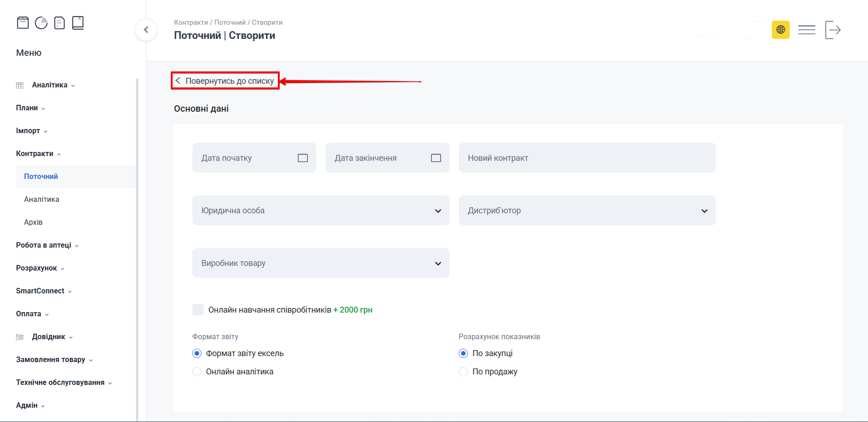Click the logout arrow icon
The width and height of the screenshot is (868, 422).
[833, 30]
